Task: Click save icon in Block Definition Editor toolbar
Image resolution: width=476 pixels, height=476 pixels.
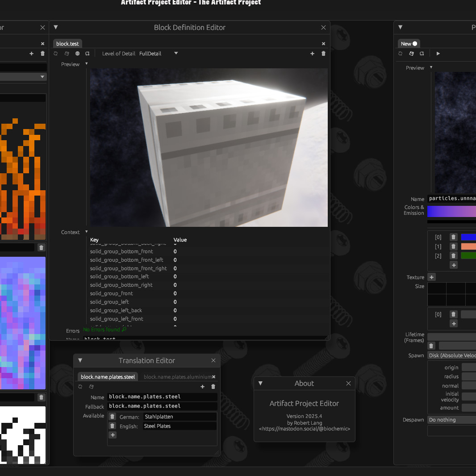Action: point(67,54)
